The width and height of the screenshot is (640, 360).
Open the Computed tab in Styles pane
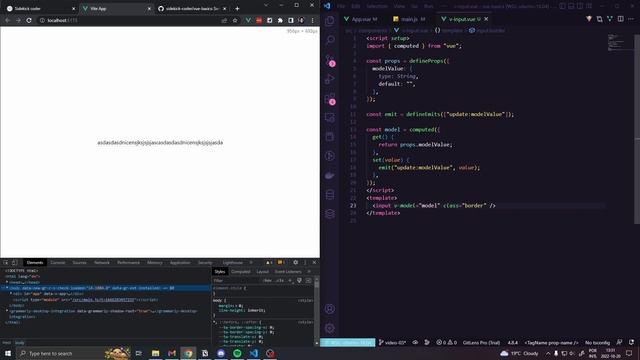pos(240,271)
